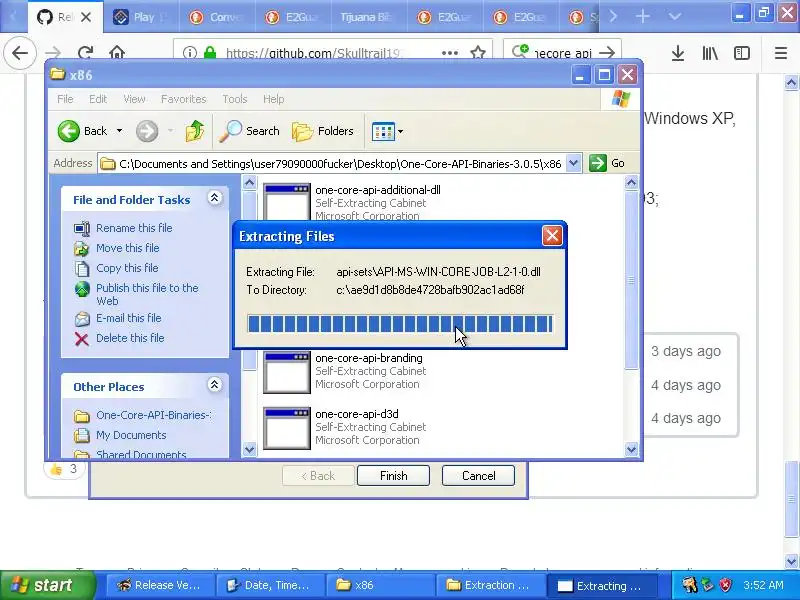This screenshot has width=800, height=600.
Task: Close the Extracting Files dialog
Action: 552,236
